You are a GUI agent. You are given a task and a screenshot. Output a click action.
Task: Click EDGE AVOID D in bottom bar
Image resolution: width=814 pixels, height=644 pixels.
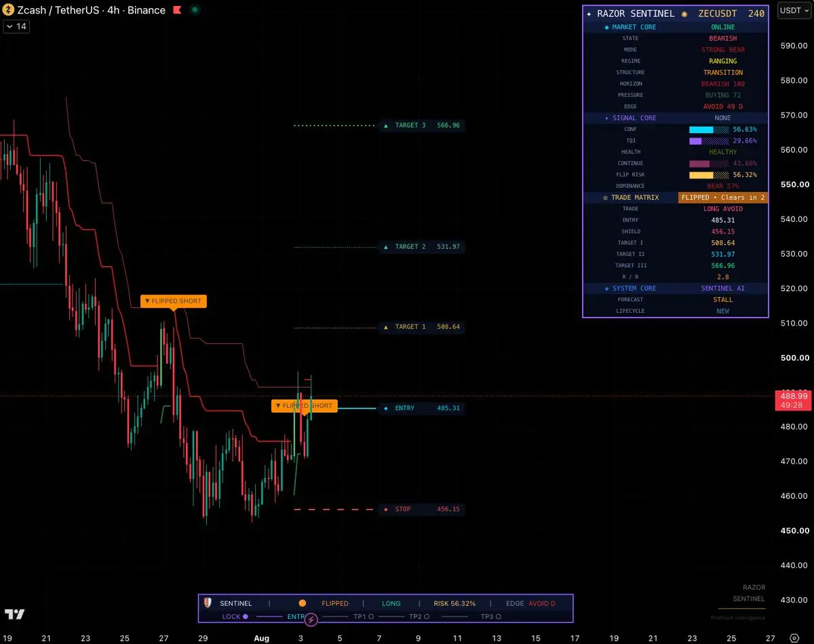pyautogui.click(x=530, y=603)
